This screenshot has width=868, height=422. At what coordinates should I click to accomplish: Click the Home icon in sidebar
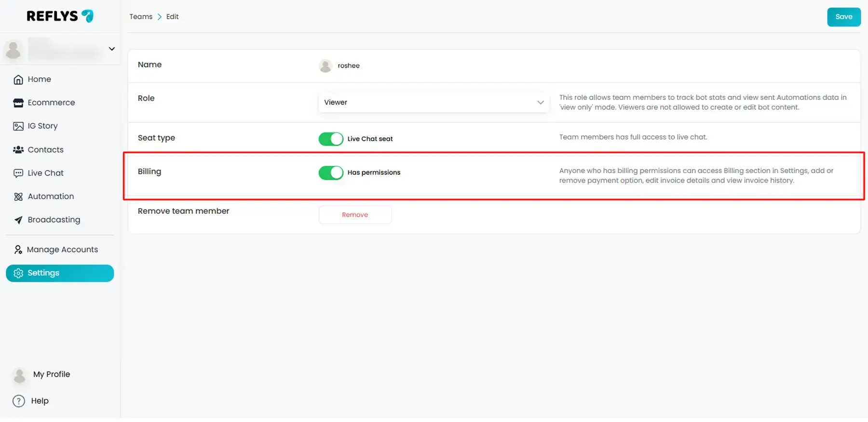[18, 79]
